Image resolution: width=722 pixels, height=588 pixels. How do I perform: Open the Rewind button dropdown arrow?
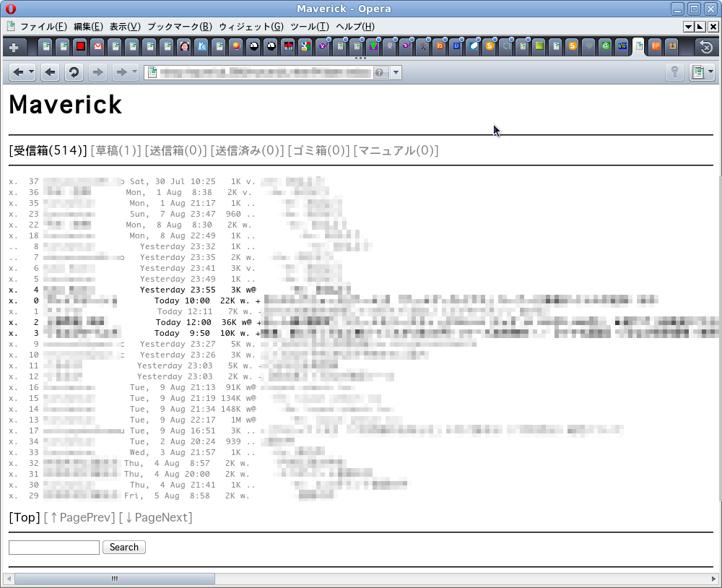click(31, 72)
